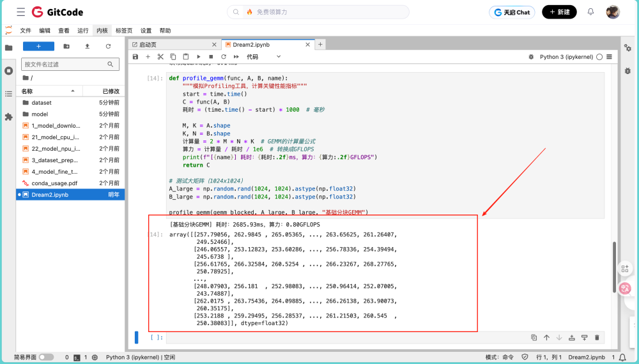
Task: Delete the cell with the trash icon
Action: [597, 338]
